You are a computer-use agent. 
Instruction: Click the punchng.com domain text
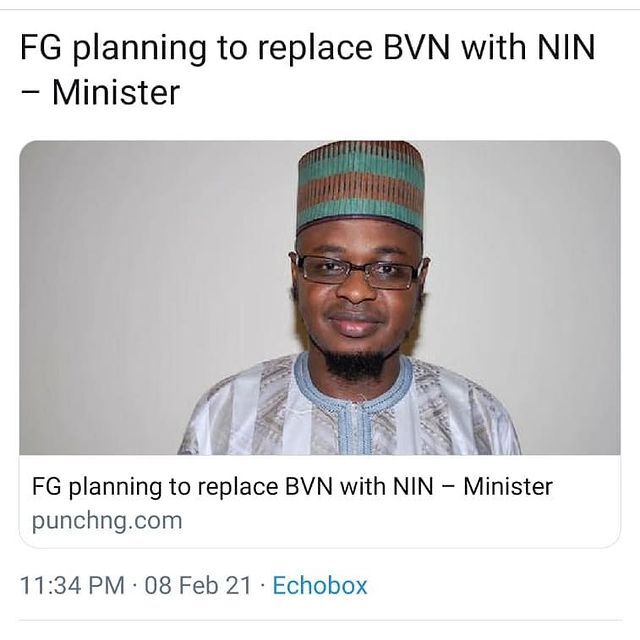107,522
